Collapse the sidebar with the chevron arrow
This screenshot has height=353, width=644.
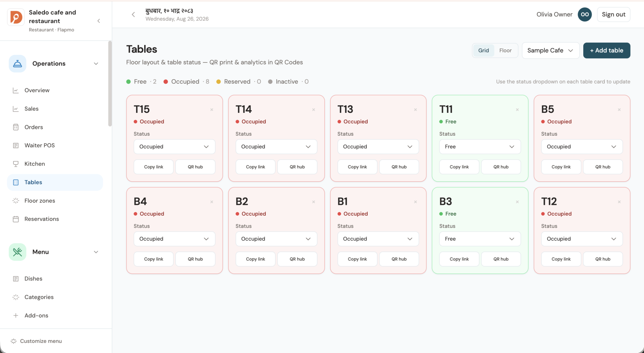(99, 21)
